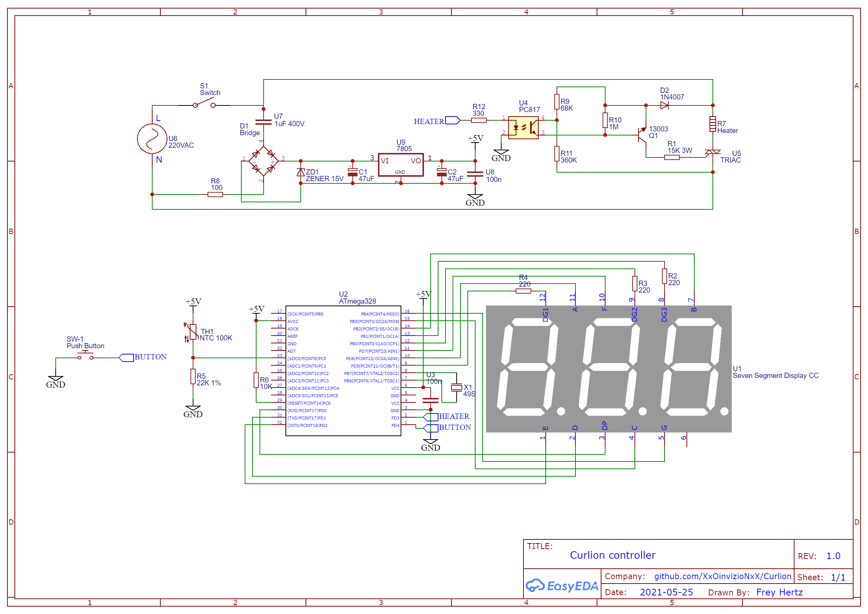Select the R1 15K 3W resistor
The height and width of the screenshot is (614, 868).
tap(672, 157)
